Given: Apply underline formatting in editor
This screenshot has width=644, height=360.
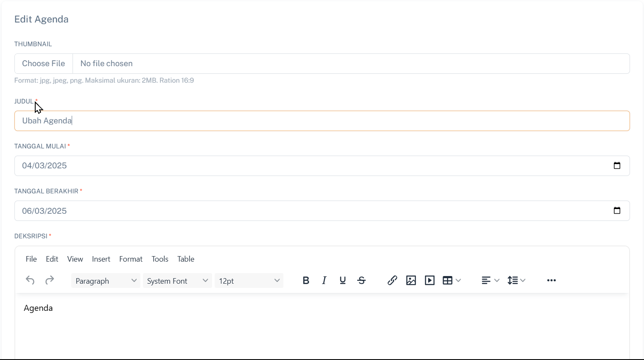Looking at the screenshot, I should click(x=343, y=280).
